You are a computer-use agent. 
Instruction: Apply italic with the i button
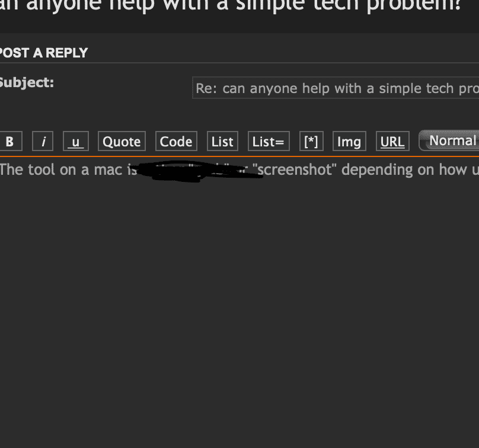point(43,141)
